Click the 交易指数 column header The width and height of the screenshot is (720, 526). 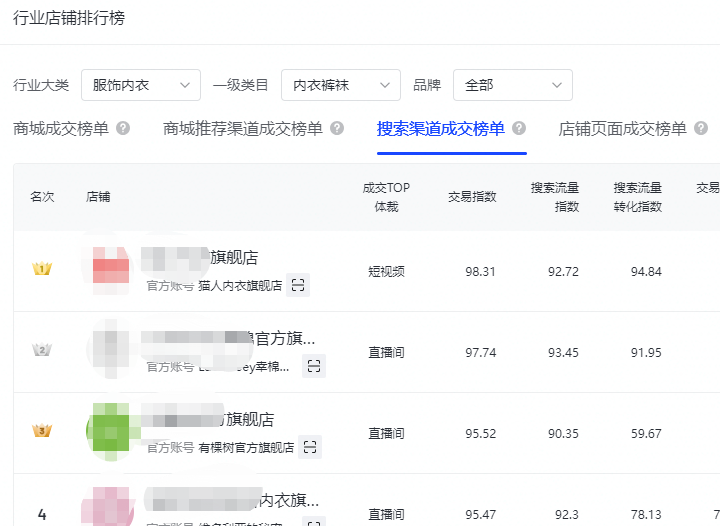[472, 196]
